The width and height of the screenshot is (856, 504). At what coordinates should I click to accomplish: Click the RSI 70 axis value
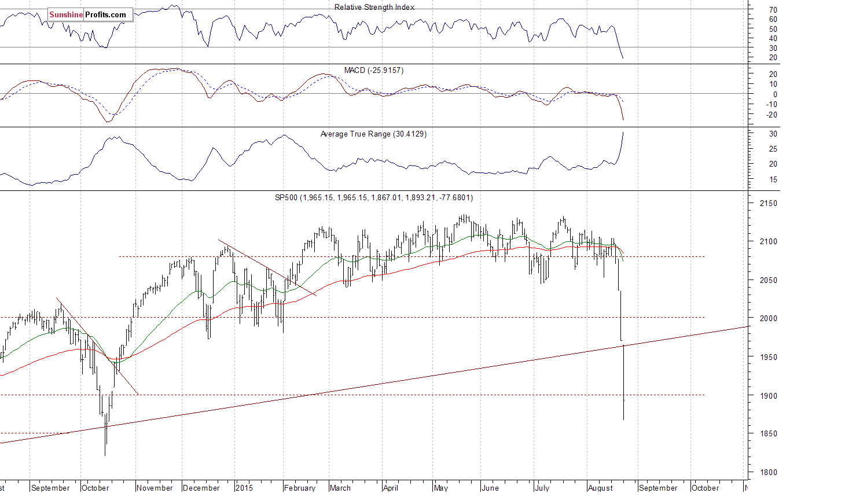(x=773, y=10)
